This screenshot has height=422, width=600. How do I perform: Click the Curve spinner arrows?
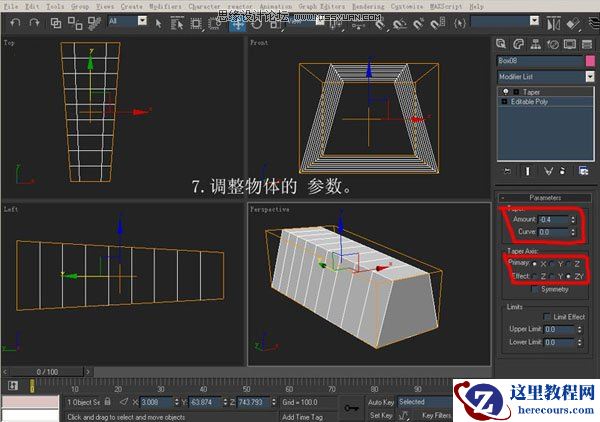(573, 232)
